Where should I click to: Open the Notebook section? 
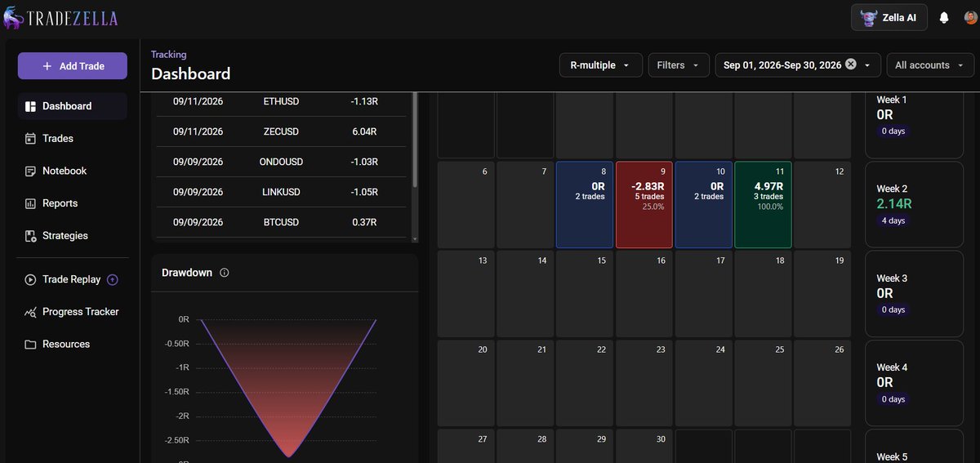click(x=73, y=171)
